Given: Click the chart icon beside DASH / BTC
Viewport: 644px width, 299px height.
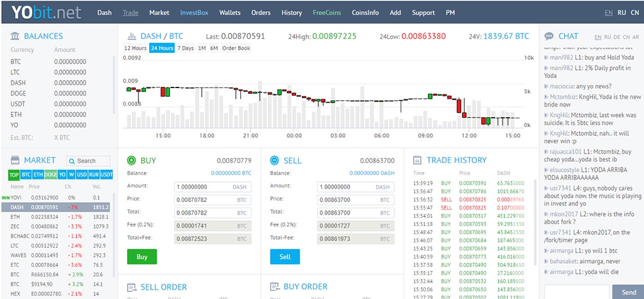Looking at the screenshot, I should (x=132, y=36).
